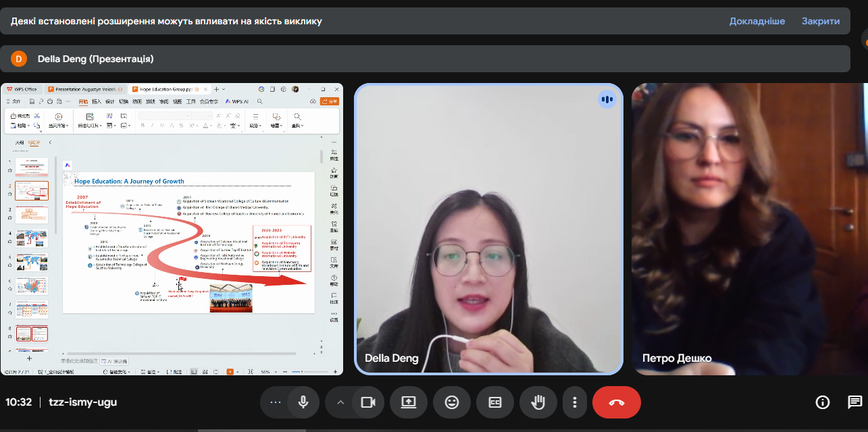
Task: Open the 设计 ribbon tab
Action: pyautogui.click(x=110, y=101)
